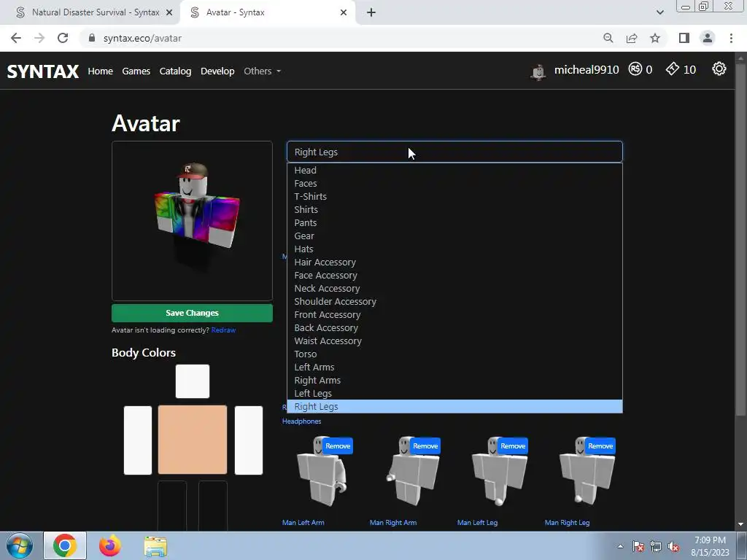The width and height of the screenshot is (747, 560).
Task: Remove the Man Right Leg item
Action: coord(600,446)
